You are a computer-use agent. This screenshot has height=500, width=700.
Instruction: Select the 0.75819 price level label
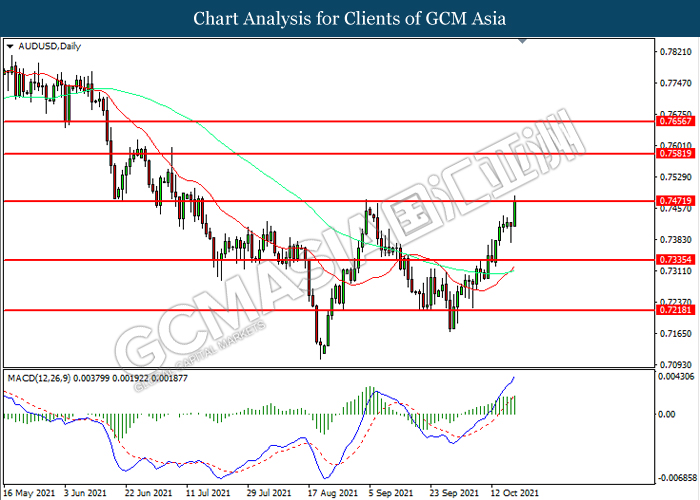tap(675, 154)
